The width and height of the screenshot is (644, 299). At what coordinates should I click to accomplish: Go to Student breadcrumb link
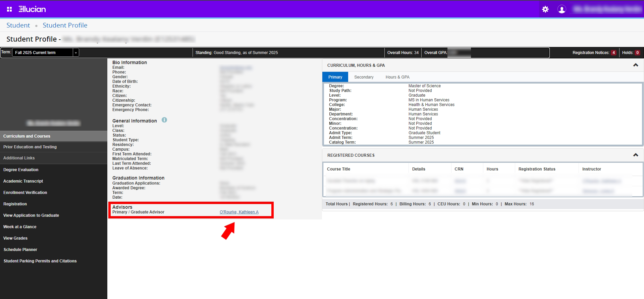click(x=18, y=25)
